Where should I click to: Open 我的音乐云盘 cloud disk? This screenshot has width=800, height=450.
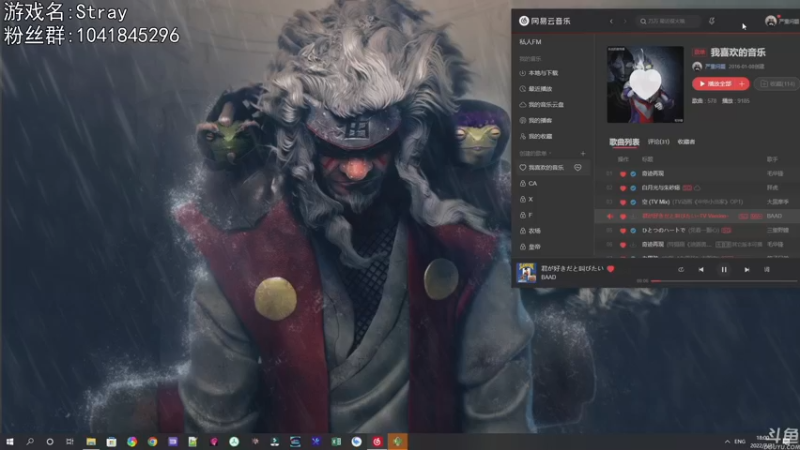click(x=541, y=105)
